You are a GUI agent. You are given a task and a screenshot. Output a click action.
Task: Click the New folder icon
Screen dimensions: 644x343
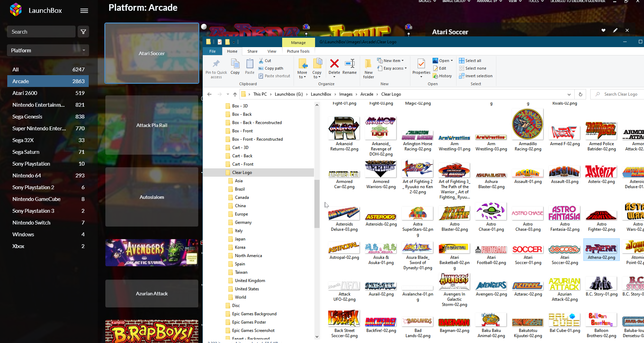pyautogui.click(x=368, y=64)
